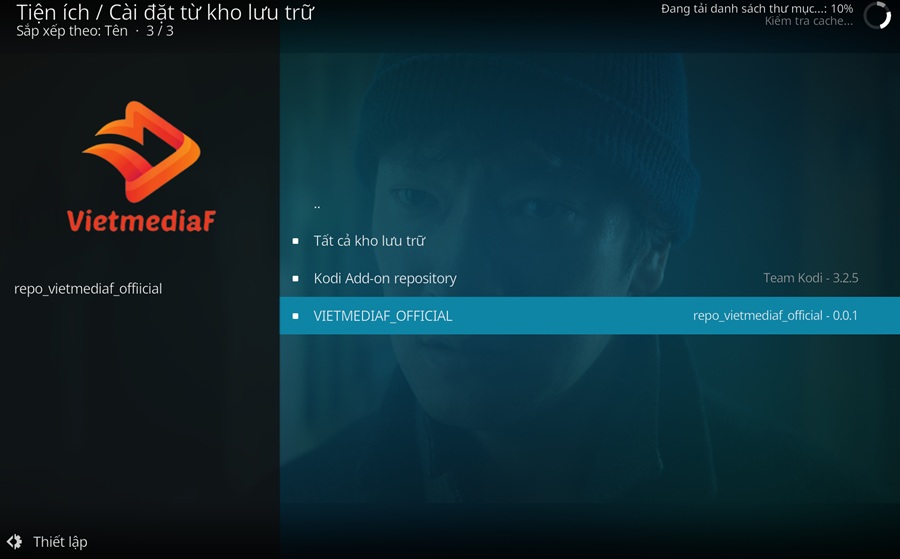This screenshot has width=900, height=559.
Task: Click the bullet icon beside Tất cả kho lưu trữ
Action: point(296,241)
